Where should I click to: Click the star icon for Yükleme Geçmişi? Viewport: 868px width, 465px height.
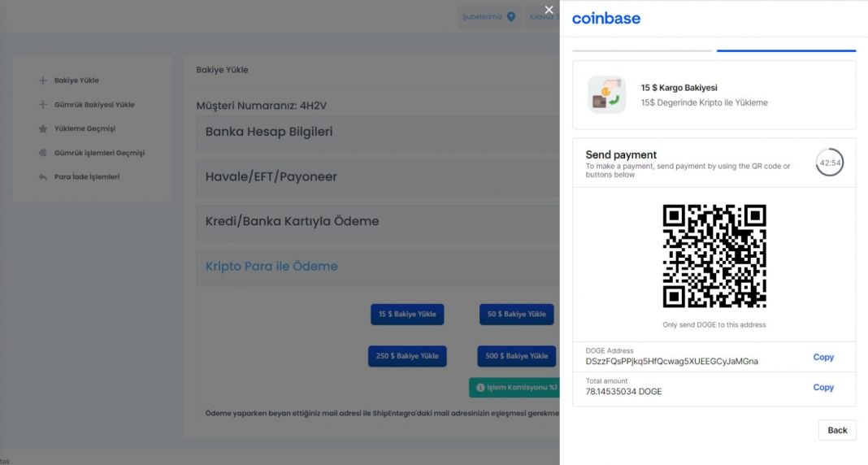[x=42, y=129]
